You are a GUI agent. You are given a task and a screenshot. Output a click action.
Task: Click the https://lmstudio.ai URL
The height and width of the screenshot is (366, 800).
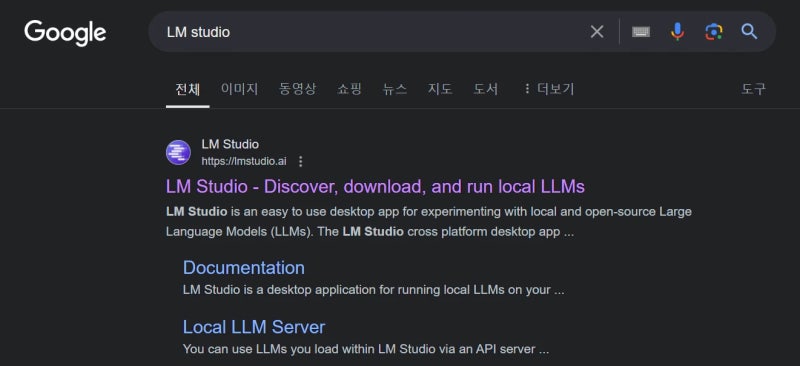click(x=244, y=162)
